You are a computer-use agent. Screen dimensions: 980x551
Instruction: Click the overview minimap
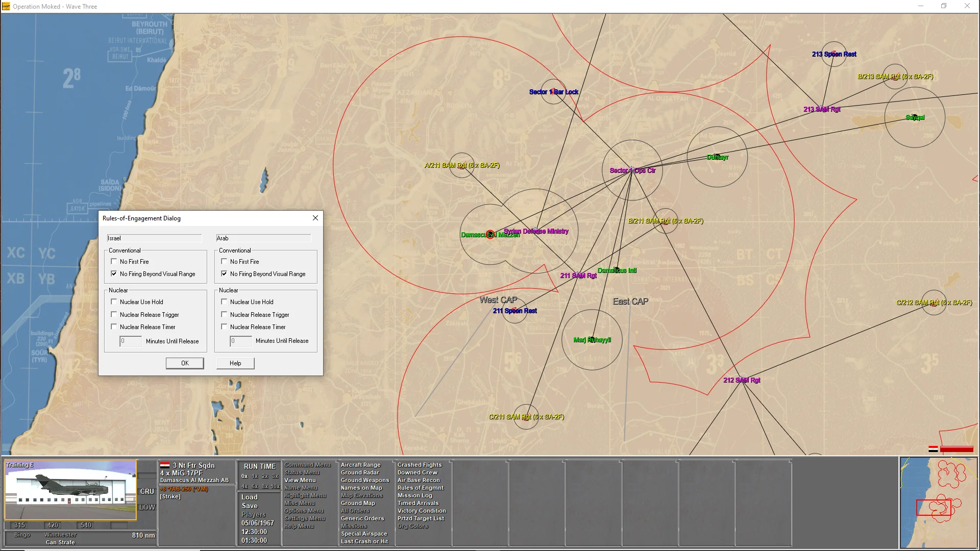pyautogui.click(x=938, y=503)
